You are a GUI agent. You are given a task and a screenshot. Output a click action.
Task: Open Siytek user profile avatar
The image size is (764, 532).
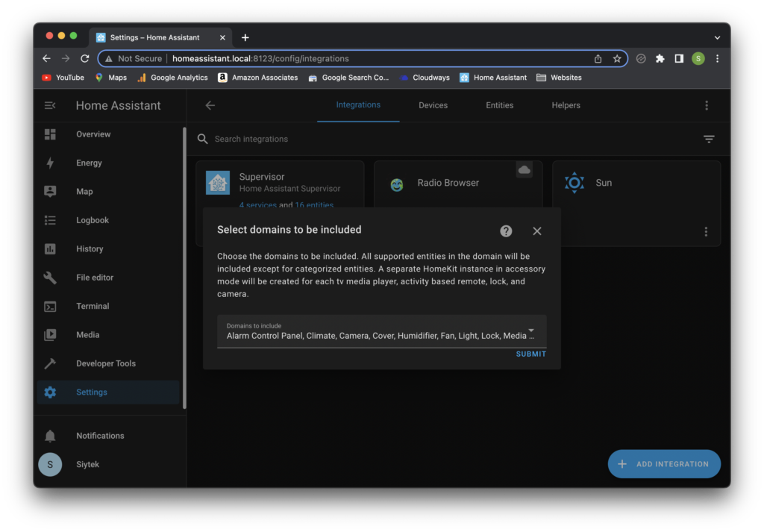pos(50,464)
